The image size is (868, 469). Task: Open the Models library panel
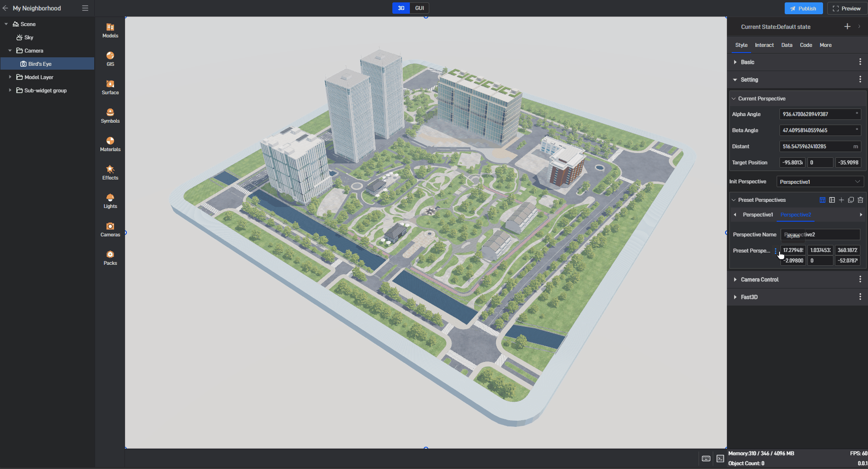[x=110, y=30]
